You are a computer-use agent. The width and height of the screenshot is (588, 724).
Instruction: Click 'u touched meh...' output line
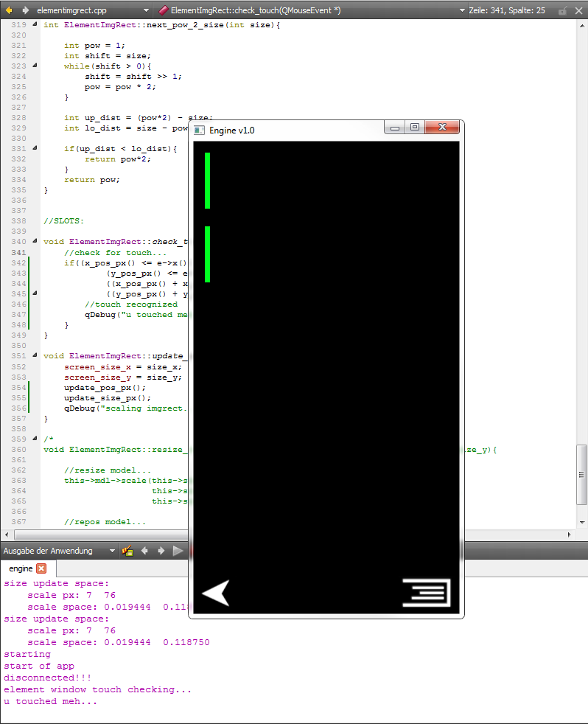coord(51,701)
